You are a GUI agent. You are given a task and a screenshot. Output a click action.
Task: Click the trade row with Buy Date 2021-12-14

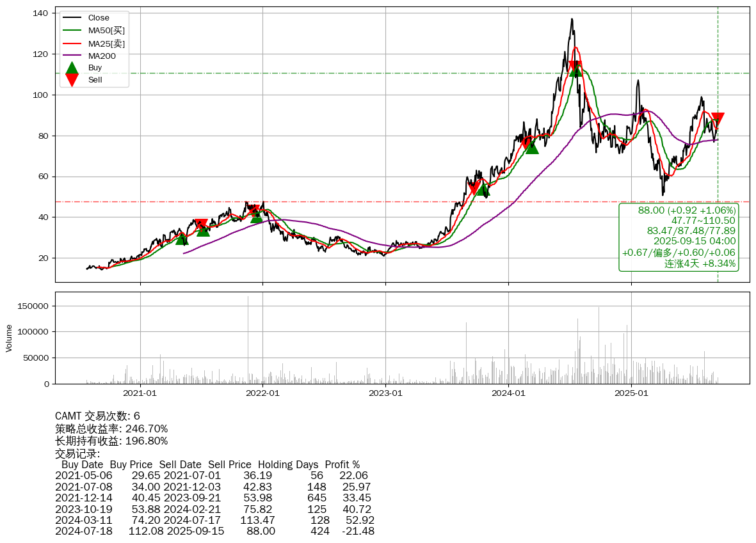click(213, 498)
